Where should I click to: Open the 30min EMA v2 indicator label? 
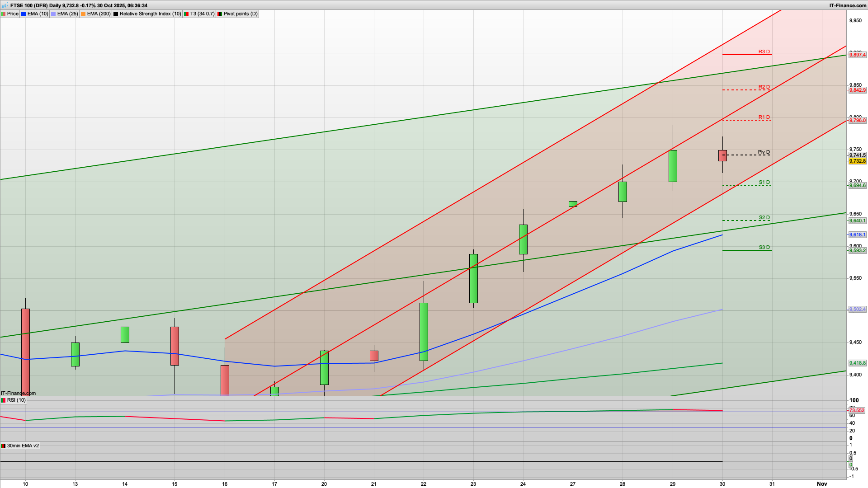23,446
